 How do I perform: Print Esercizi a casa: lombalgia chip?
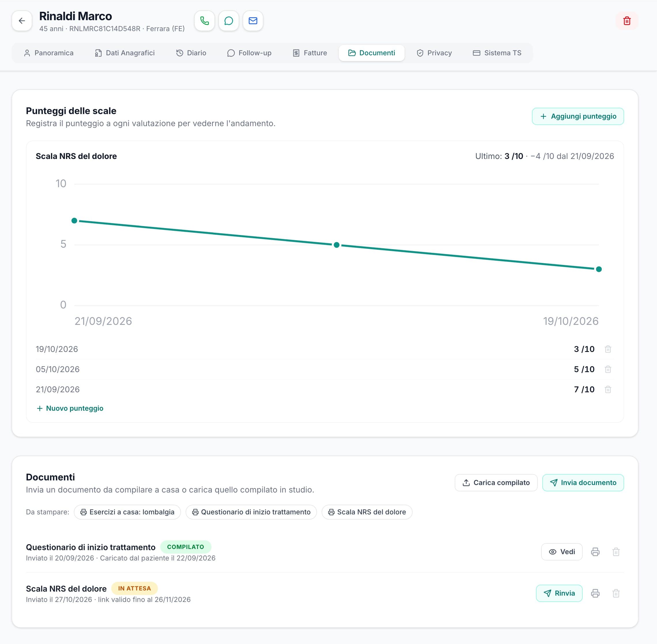tap(127, 512)
